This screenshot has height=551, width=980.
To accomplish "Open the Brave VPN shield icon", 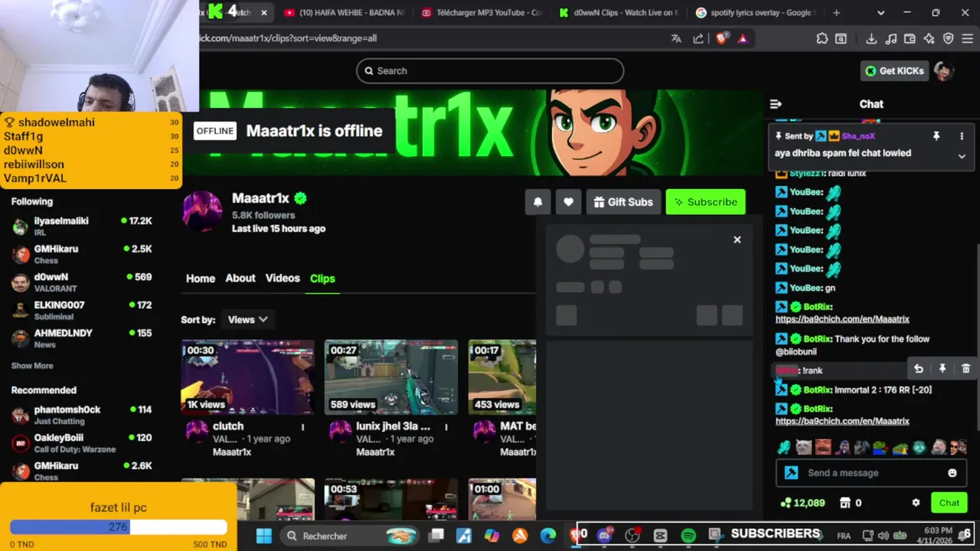I will coord(948,38).
